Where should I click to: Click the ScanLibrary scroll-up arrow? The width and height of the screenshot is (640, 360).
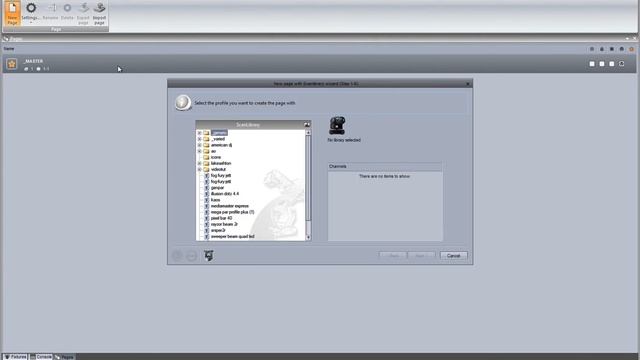pos(308,133)
